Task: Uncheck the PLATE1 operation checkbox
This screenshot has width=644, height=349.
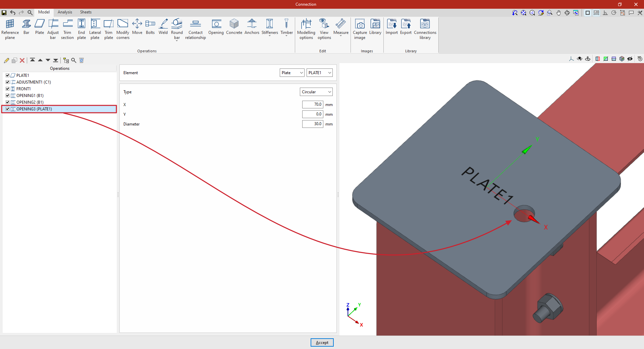Action: coord(7,76)
